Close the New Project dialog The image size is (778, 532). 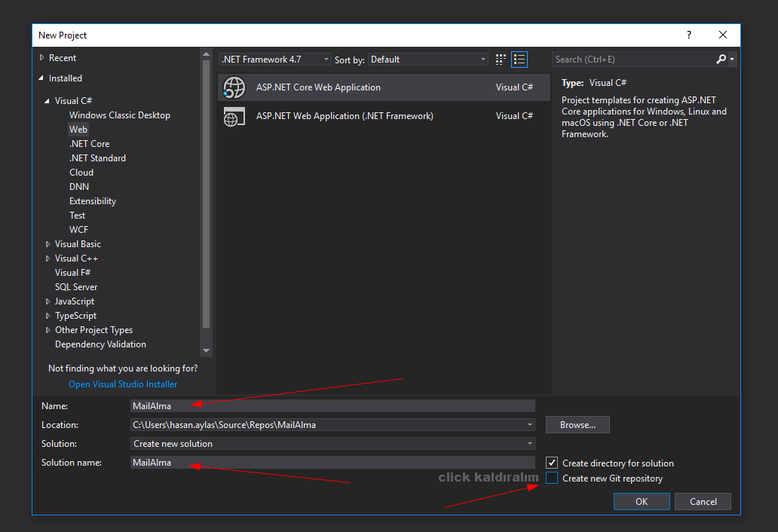point(723,35)
